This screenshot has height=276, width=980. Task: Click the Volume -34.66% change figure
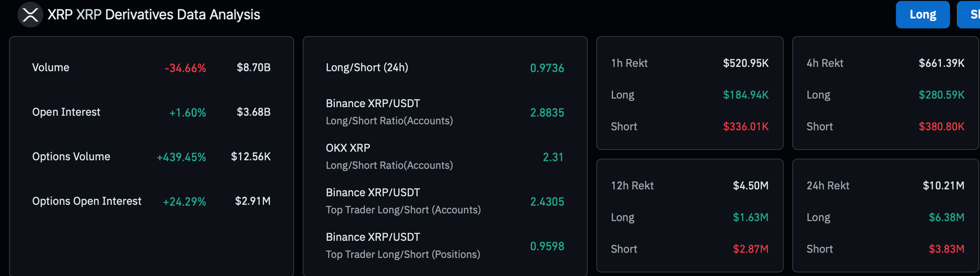click(x=185, y=68)
